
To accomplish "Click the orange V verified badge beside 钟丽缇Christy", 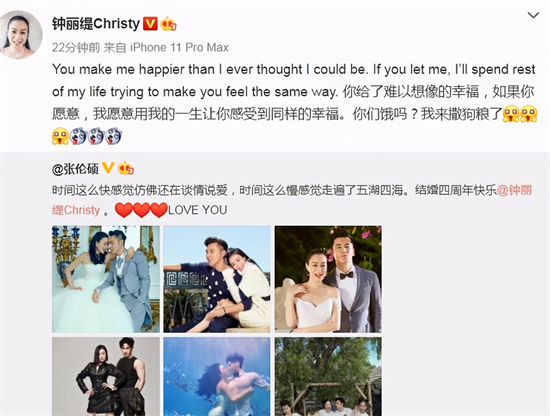I will pyautogui.click(x=150, y=24).
